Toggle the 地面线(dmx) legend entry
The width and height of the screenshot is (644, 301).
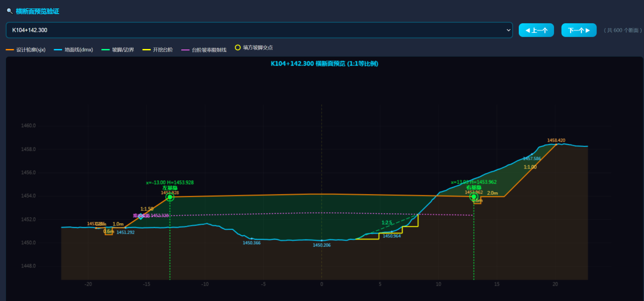click(x=74, y=50)
